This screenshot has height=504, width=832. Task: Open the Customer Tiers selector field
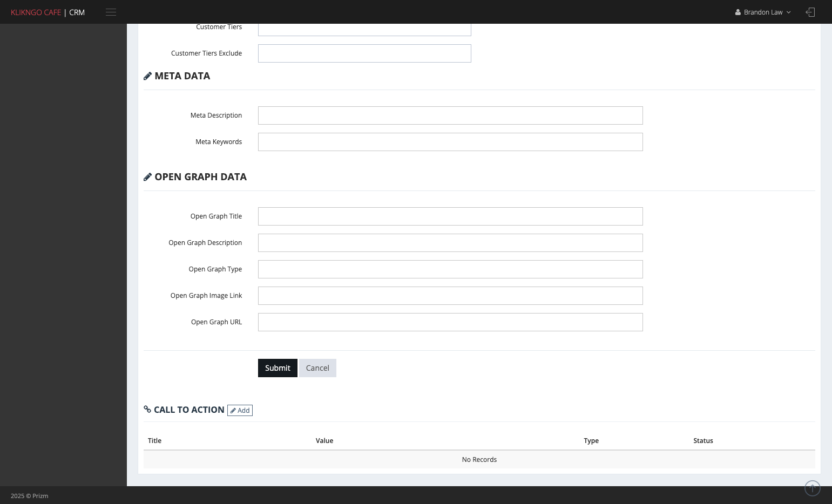(364, 29)
